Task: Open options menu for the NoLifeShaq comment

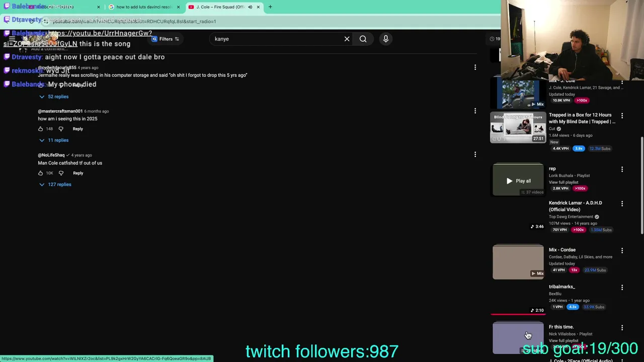Action: (x=475, y=154)
